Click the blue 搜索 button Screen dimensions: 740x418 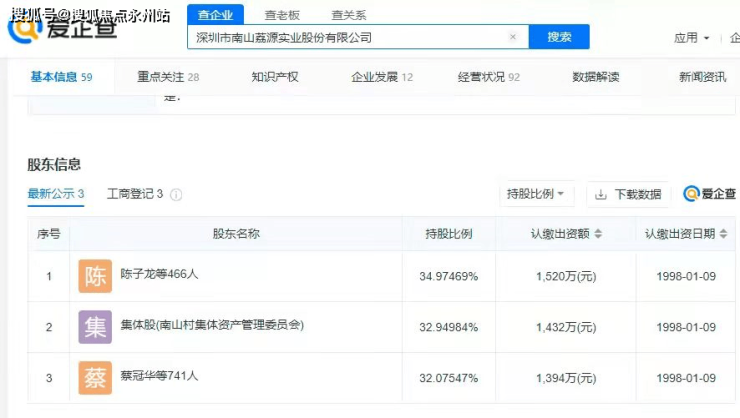tap(559, 37)
